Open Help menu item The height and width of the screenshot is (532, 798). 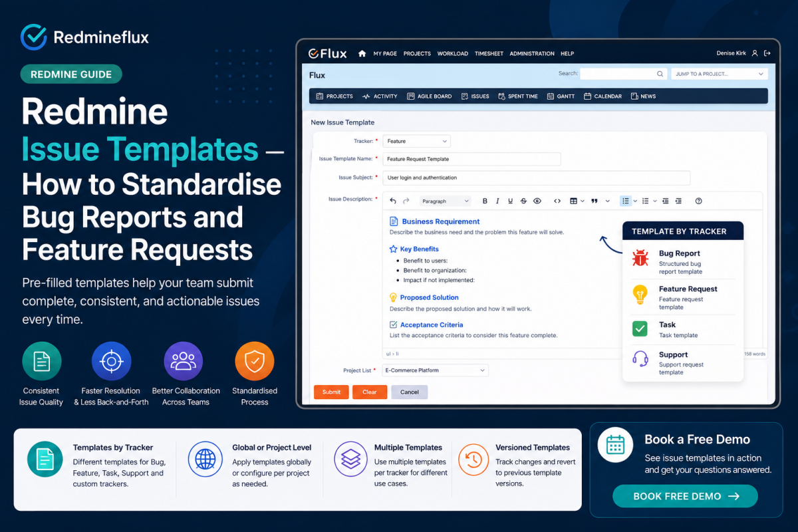567,53
